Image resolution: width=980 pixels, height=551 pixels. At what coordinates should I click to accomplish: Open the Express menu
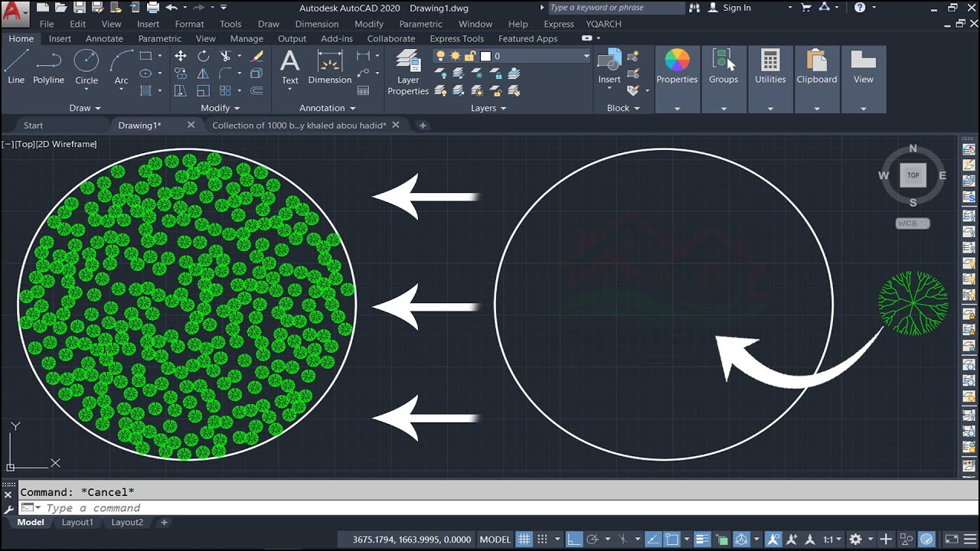(x=559, y=24)
